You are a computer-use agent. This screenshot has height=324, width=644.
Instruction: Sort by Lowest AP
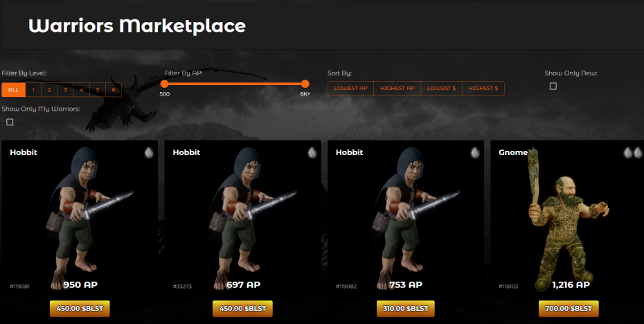(351, 89)
